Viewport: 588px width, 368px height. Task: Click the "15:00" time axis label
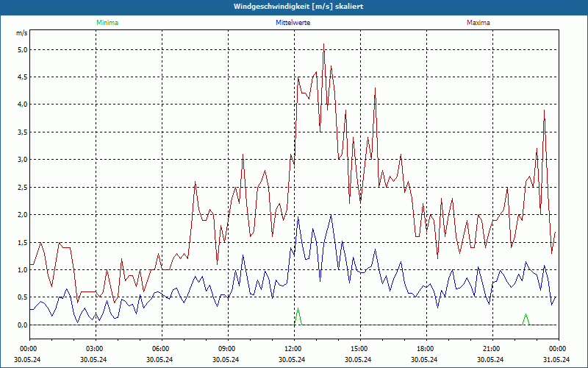(360, 349)
